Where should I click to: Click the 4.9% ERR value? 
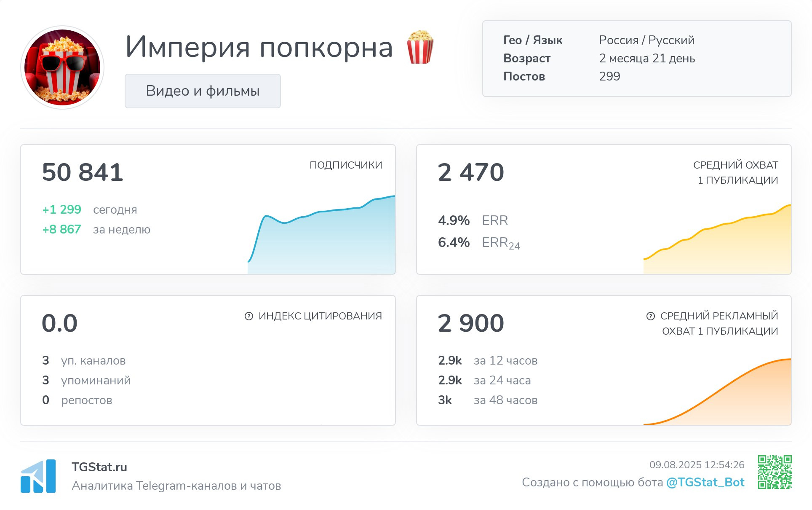tap(454, 220)
